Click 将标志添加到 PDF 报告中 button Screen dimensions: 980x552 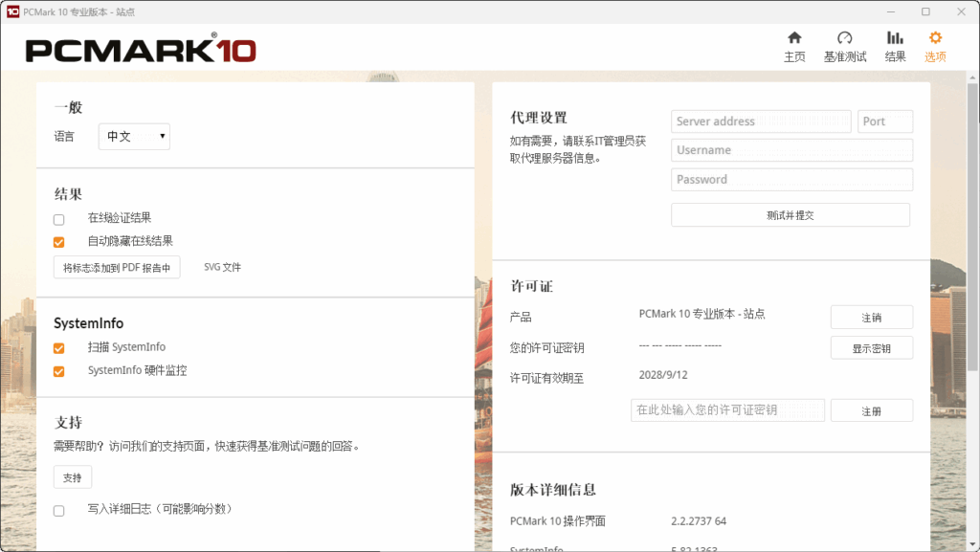click(x=117, y=267)
